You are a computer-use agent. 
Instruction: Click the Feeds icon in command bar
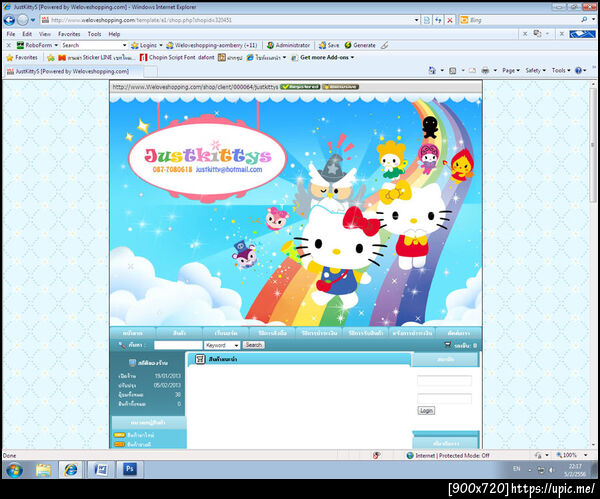(x=453, y=70)
